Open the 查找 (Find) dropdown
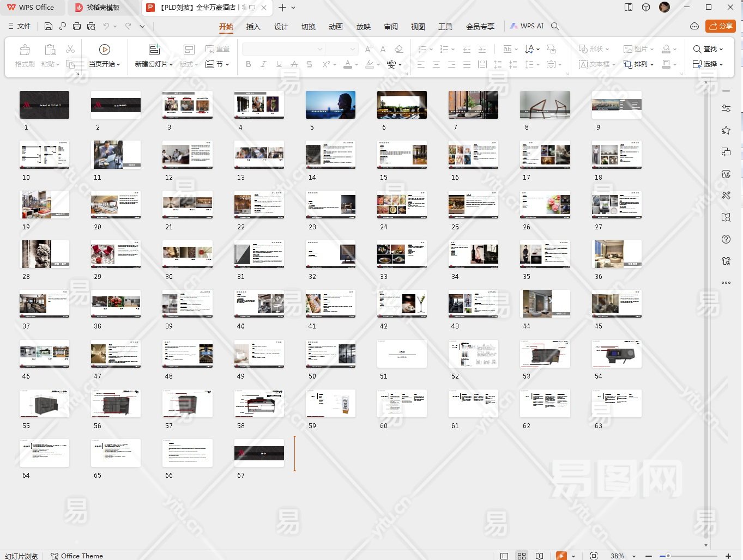 pyautogui.click(x=708, y=49)
